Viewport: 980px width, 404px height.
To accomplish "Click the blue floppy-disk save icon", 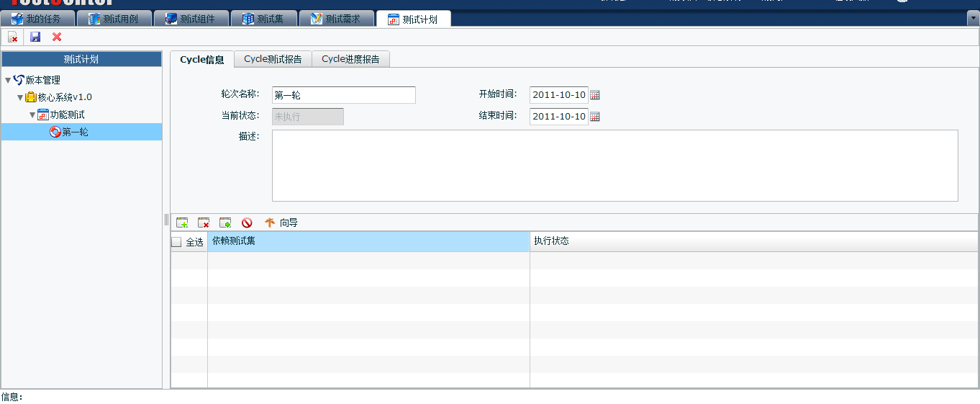I will pos(35,37).
